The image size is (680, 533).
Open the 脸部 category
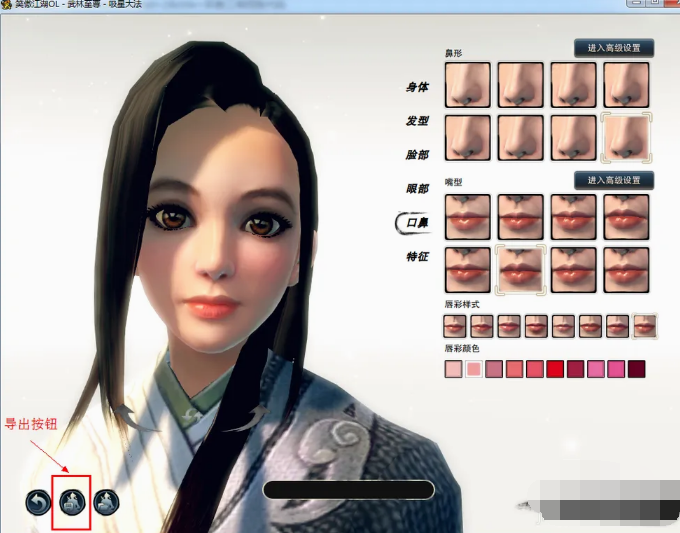[417, 155]
